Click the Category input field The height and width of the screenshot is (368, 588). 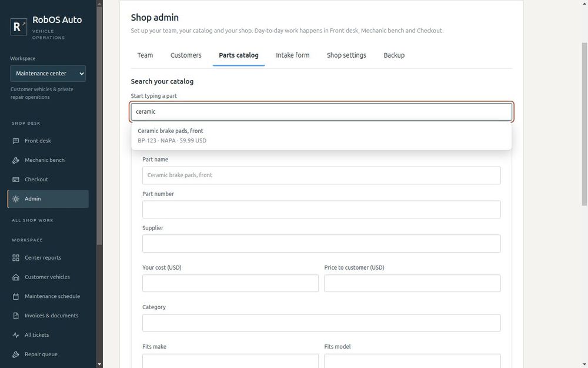tap(322, 323)
